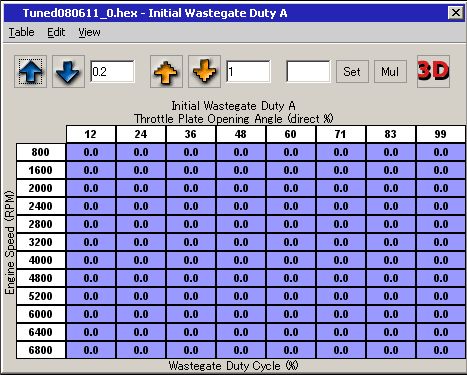
Task: Select the 1600 RPM row header
Action: (x=41, y=170)
